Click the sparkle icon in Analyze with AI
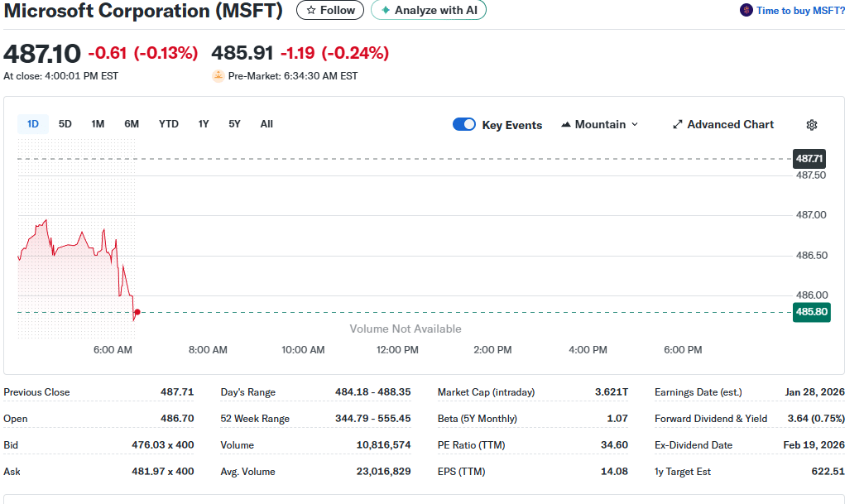Viewport: 864px width, 504px height. pos(386,11)
